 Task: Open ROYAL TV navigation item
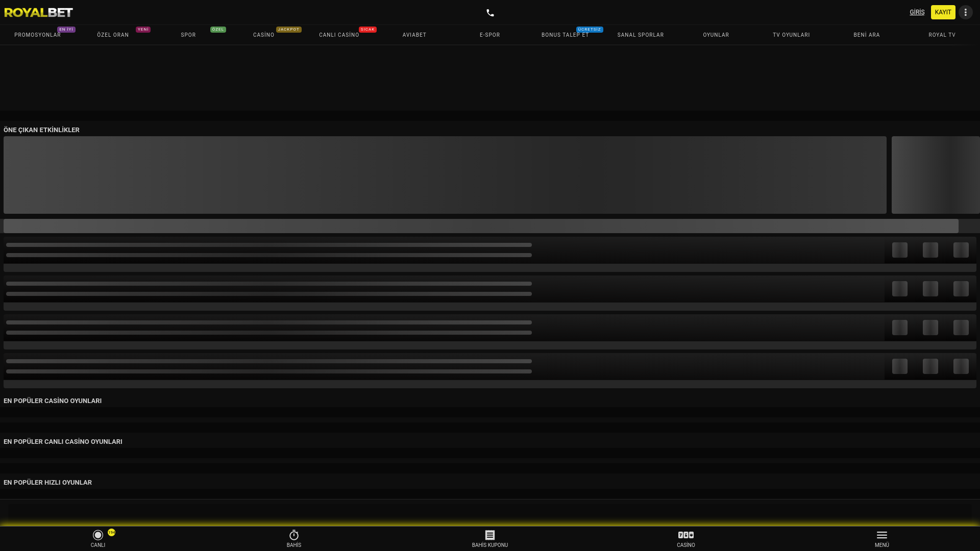click(x=942, y=35)
